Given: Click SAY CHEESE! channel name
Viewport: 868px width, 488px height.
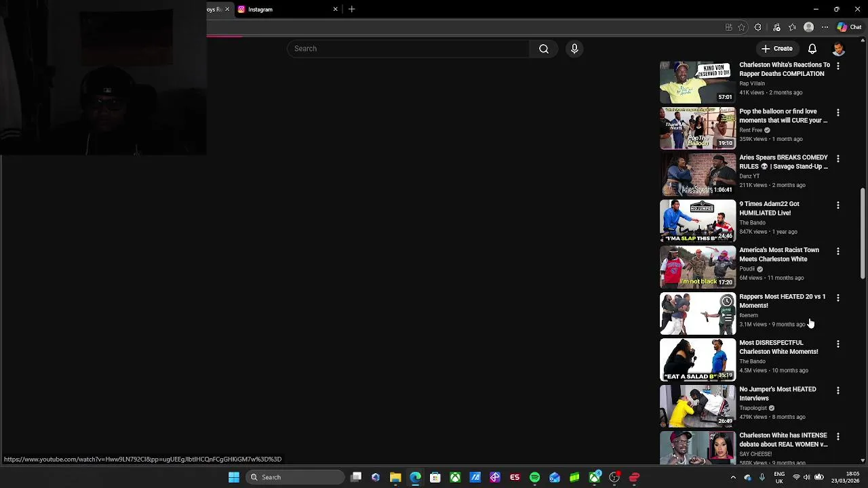Looking at the screenshot, I should tap(755, 454).
